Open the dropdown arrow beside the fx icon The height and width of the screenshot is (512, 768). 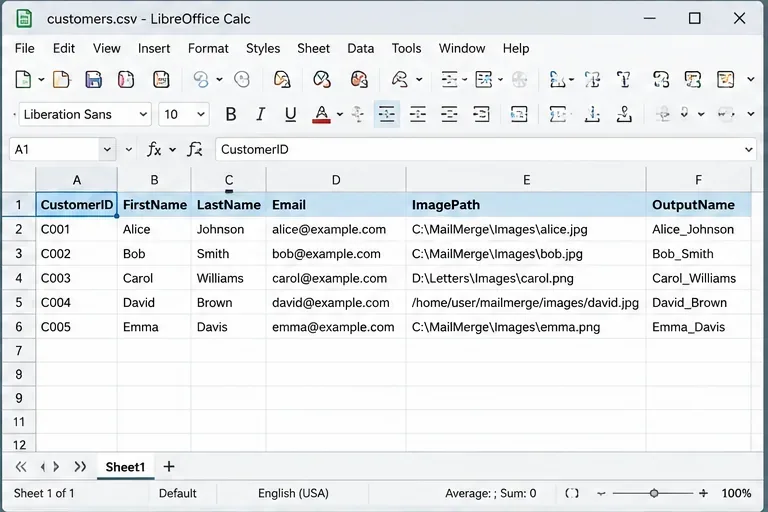[172, 150]
